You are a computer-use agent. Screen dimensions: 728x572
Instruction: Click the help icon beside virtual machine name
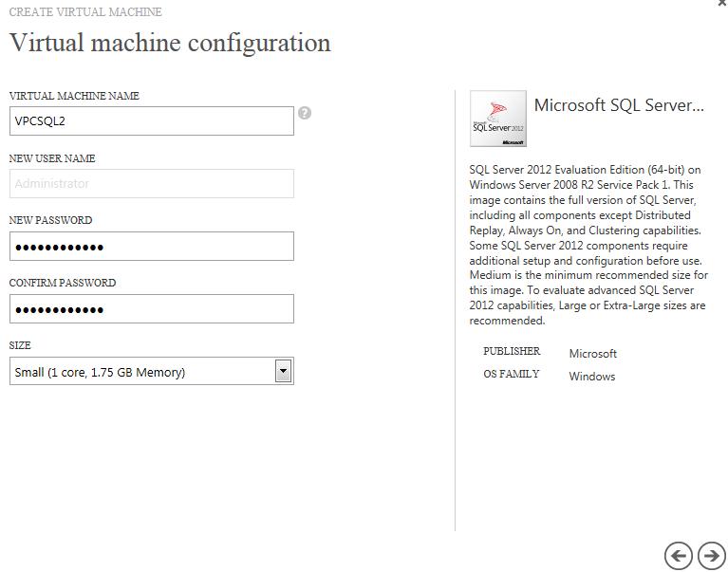pos(305,113)
